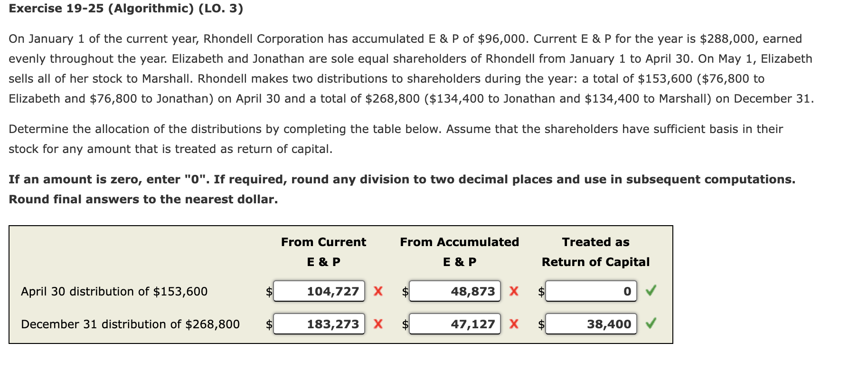Screen dimensions: 868x381
Task: Click the From Current E & P column header
Action: (x=323, y=252)
